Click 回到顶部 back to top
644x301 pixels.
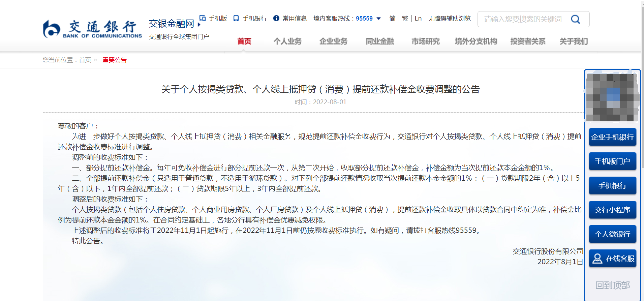point(612,285)
